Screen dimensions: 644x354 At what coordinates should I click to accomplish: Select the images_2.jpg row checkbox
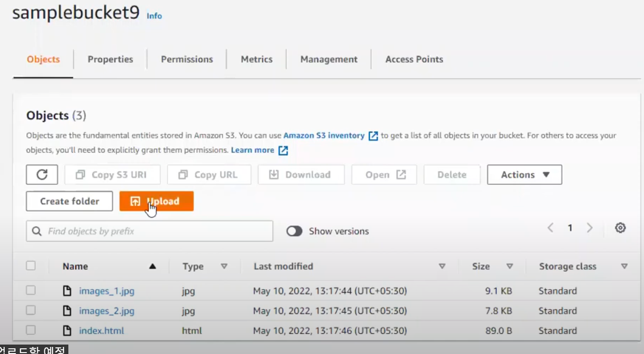pyautogui.click(x=31, y=310)
